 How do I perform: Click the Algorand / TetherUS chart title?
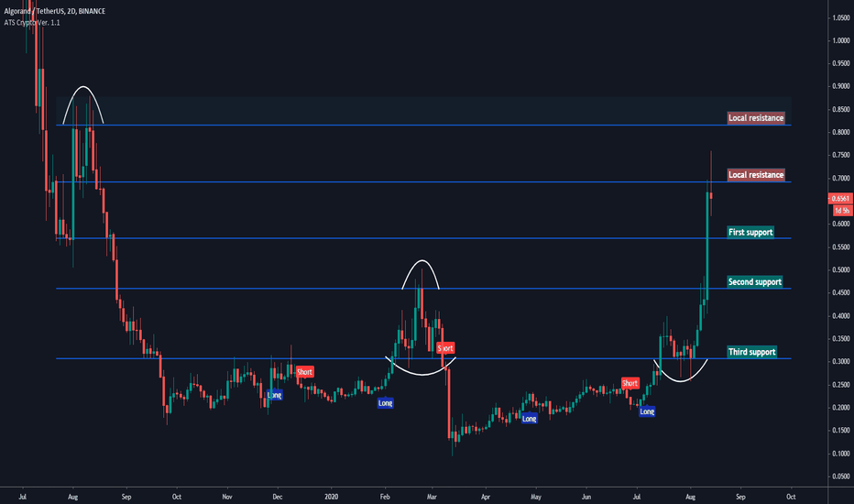54,11
